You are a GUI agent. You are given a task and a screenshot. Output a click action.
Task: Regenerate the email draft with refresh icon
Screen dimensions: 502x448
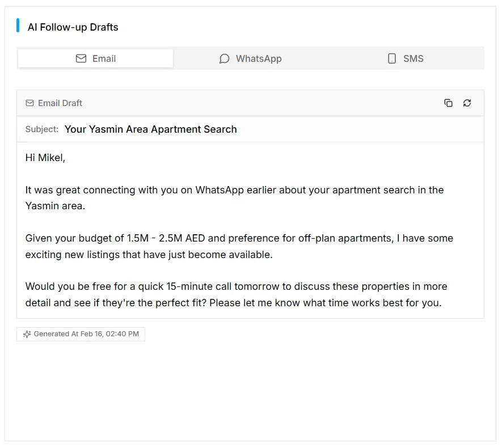(467, 103)
